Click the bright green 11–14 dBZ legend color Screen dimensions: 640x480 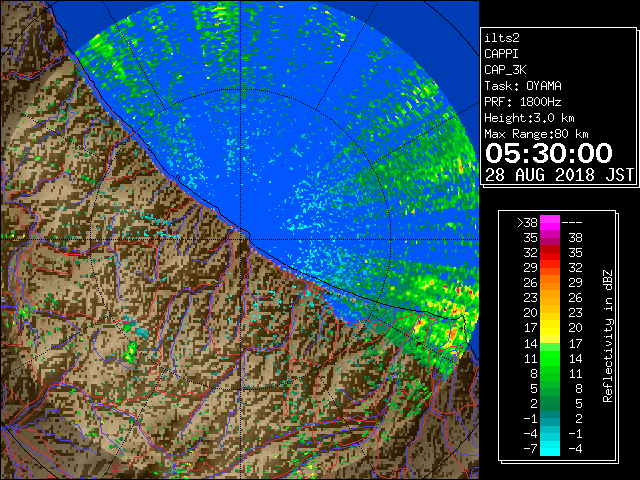pos(550,358)
